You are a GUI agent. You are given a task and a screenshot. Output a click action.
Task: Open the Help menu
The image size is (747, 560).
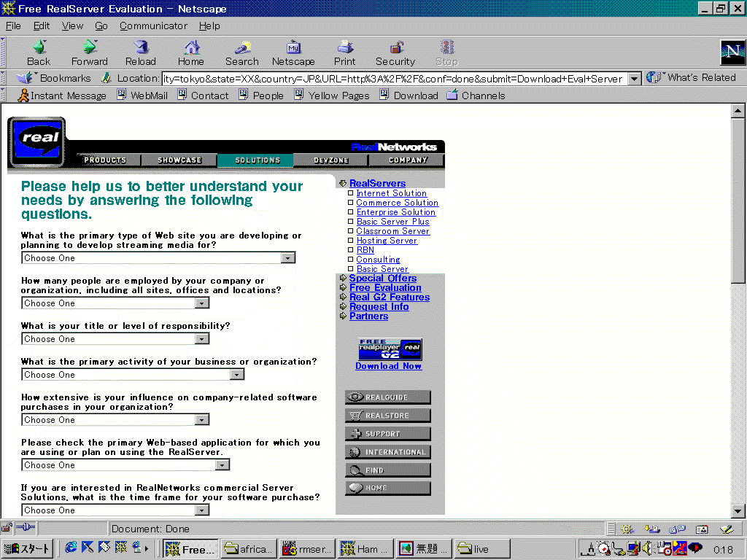209,26
